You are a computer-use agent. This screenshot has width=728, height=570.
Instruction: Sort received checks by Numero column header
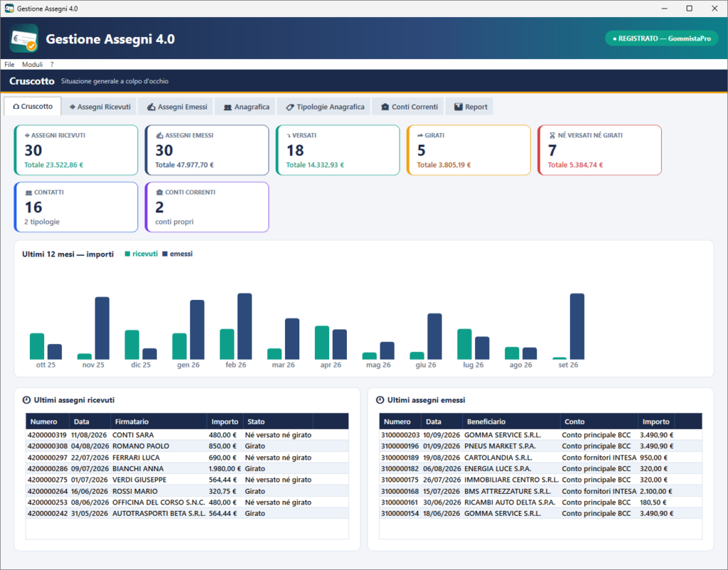[48, 421]
